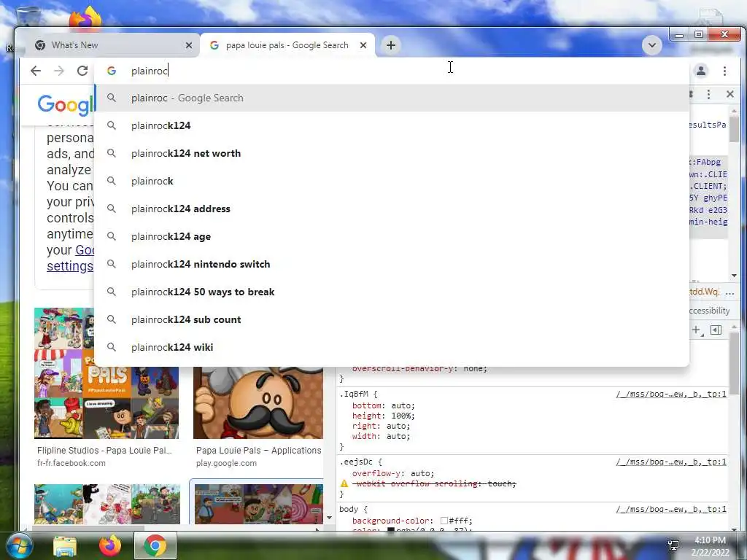Click the forward navigation arrow
Image resolution: width=747 pixels, height=560 pixels.
pos(58,71)
